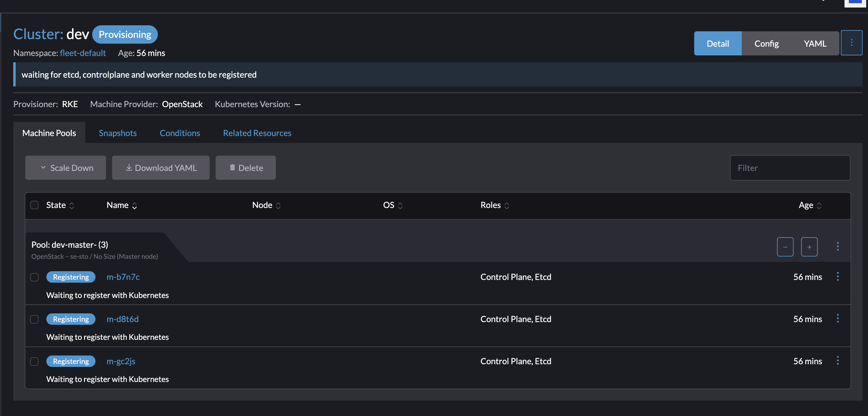Image resolution: width=868 pixels, height=416 pixels.
Task: Open the Conditions tab
Action: pyautogui.click(x=180, y=133)
